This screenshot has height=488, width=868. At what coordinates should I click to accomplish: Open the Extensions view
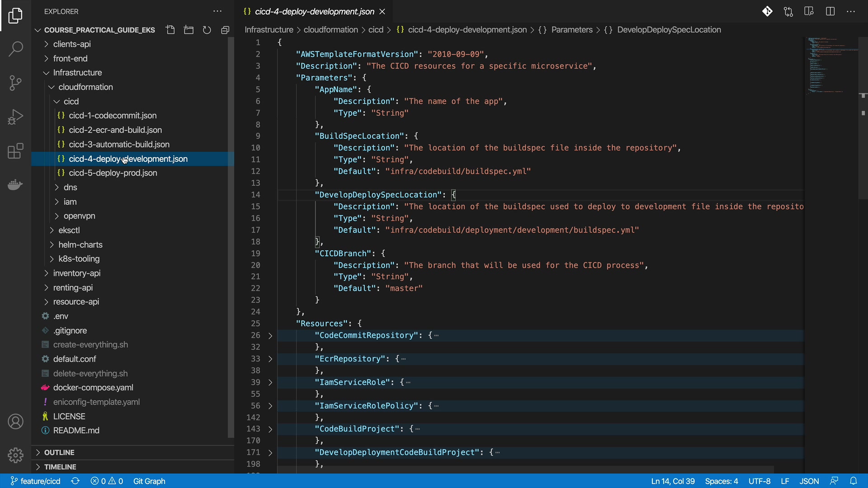pyautogui.click(x=15, y=151)
